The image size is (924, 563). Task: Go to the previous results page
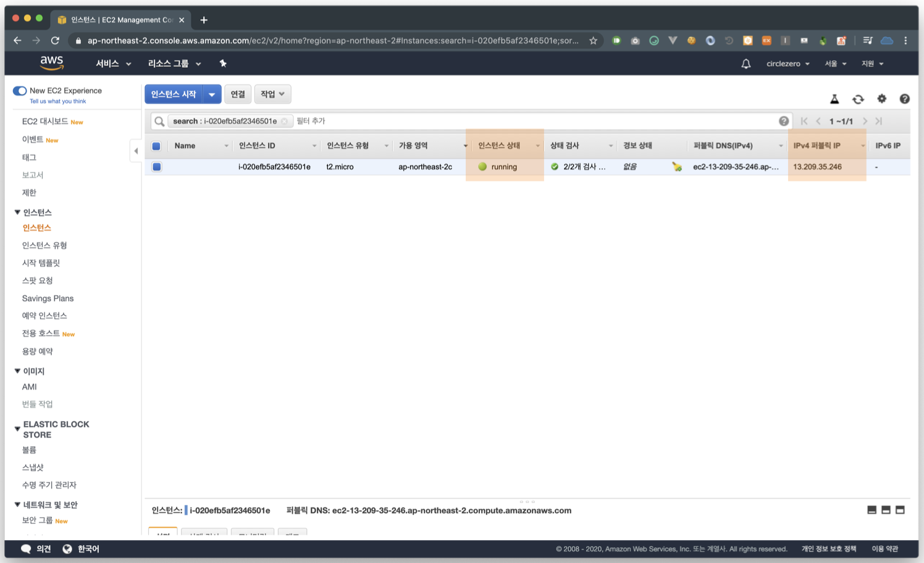(818, 121)
